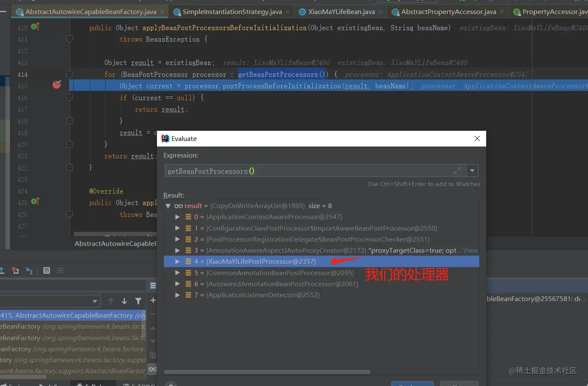588x386 pixels.
Task: Click the frames filter funnel icon
Action: [138, 301]
